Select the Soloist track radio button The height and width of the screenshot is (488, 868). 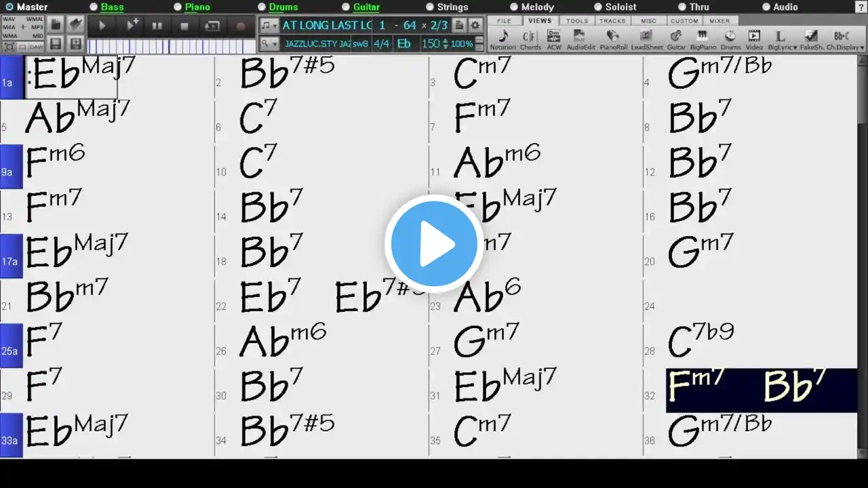coord(598,7)
